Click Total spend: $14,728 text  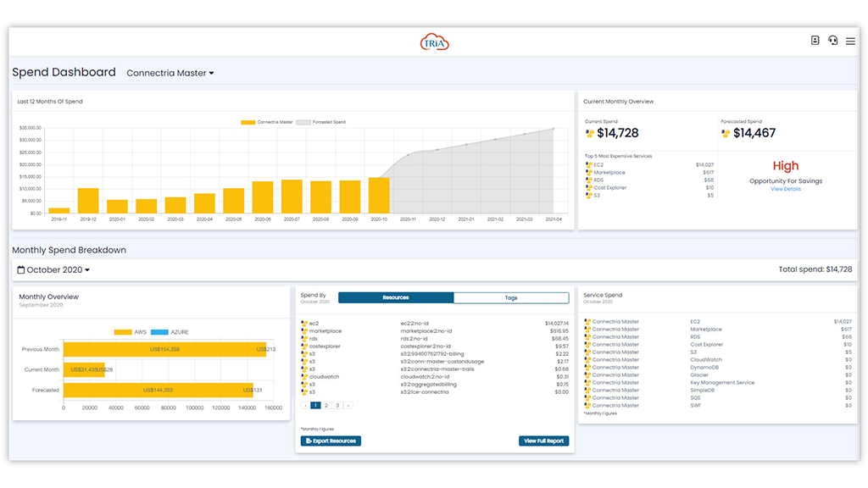pyautogui.click(x=815, y=269)
